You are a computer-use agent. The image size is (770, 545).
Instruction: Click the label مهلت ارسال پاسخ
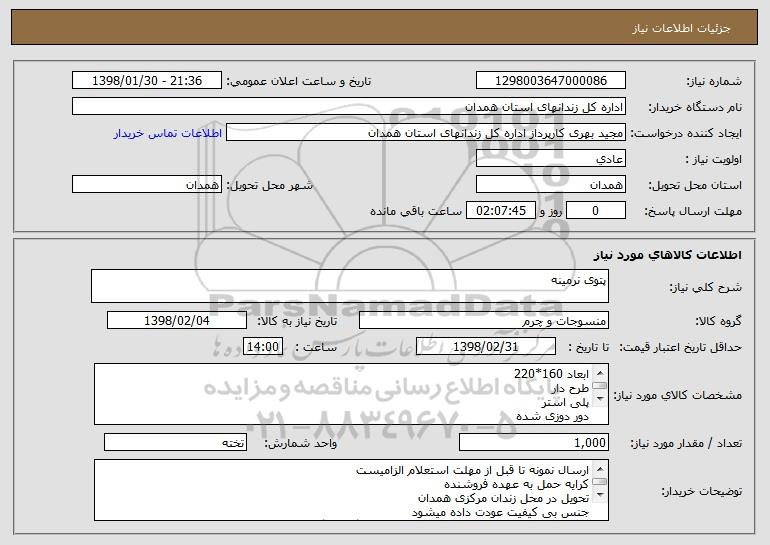(x=693, y=211)
